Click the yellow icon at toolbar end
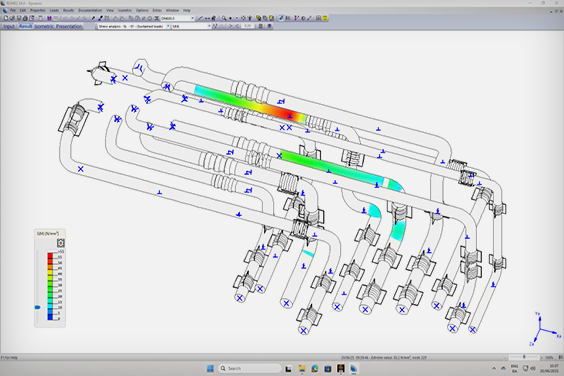This screenshot has width=564, height=376. pyautogui.click(x=325, y=18)
